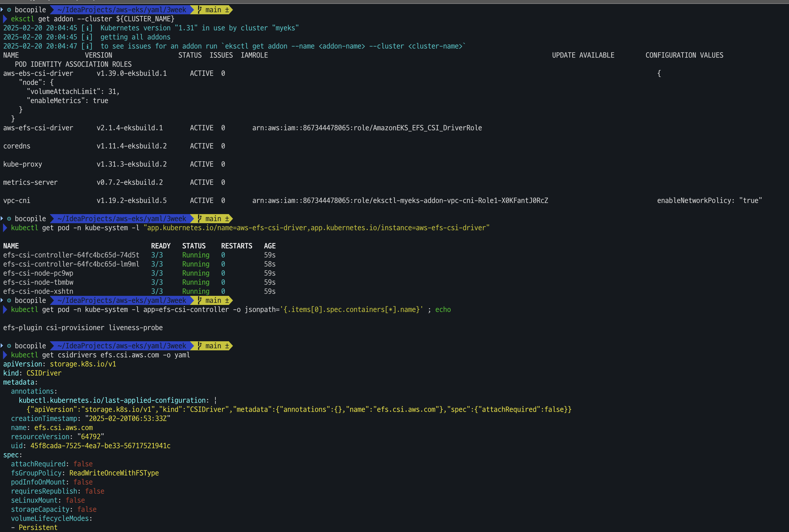This screenshot has height=532, width=789.
Task: Click the AmazonEKS_EFS_CSI_DriverRole ARN text
Action: click(367, 128)
